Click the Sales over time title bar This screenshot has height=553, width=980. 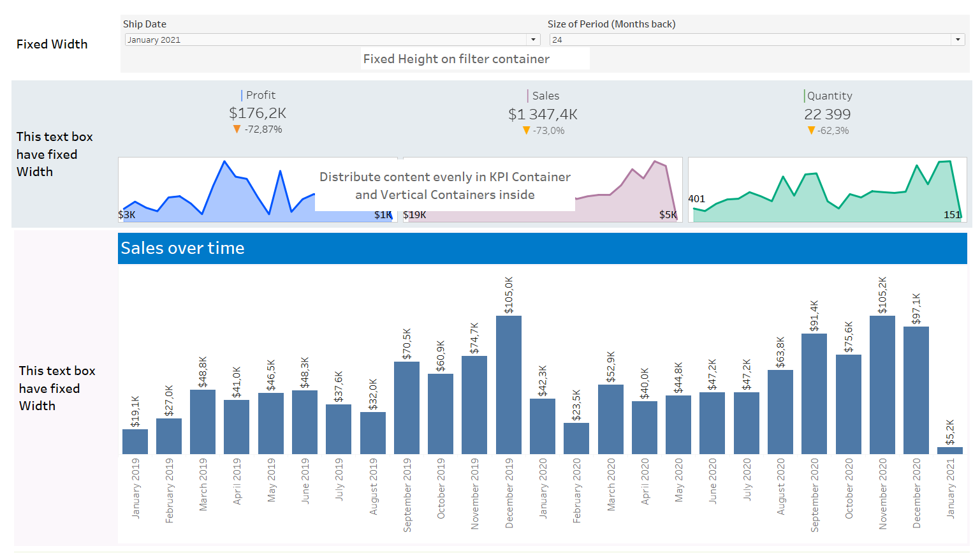[x=542, y=248]
